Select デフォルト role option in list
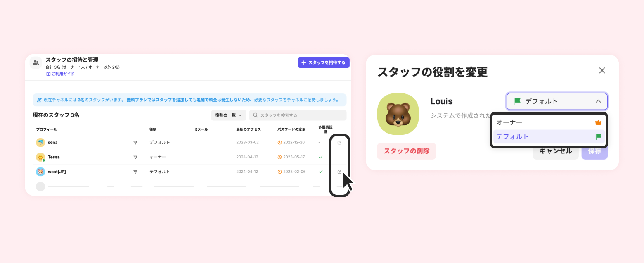This screenshot has height=263, width=644. pos(549,136)
